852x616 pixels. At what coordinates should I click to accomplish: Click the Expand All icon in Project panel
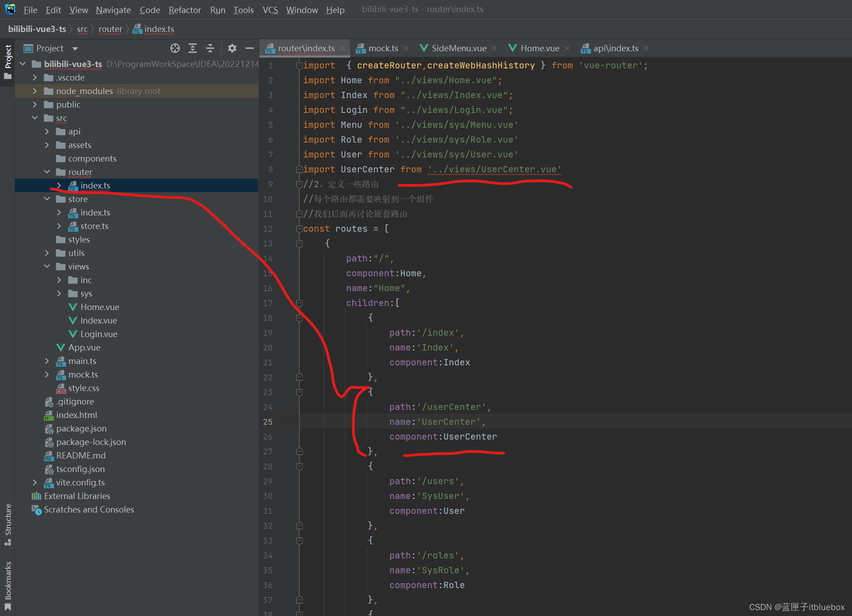point(193,48)
